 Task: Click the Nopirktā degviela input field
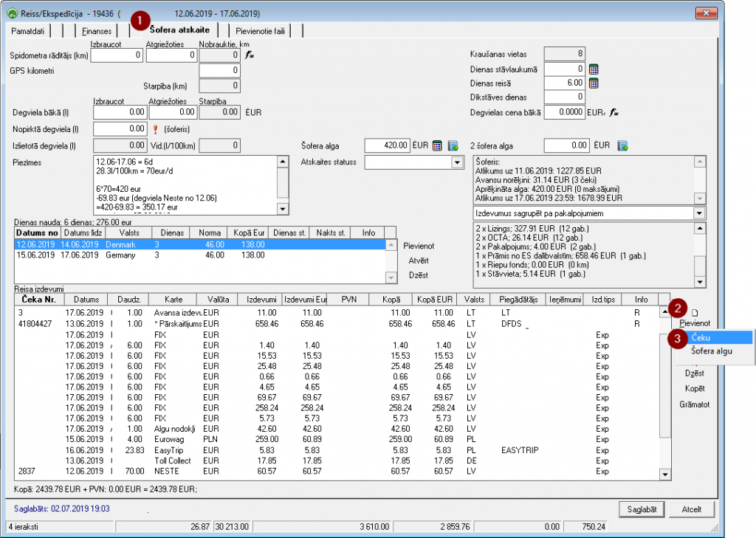point(120,129)
